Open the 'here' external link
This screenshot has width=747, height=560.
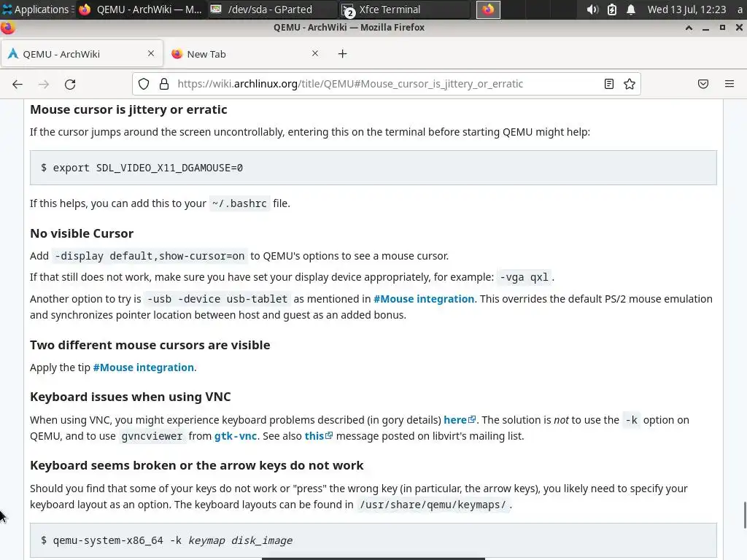tap(460, 420)
